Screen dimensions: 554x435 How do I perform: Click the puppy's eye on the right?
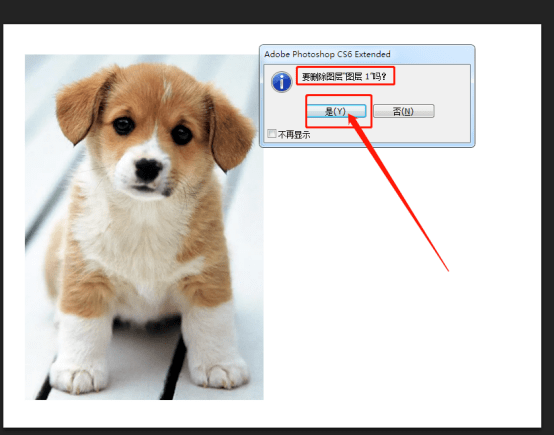click(x=182, y=134)
